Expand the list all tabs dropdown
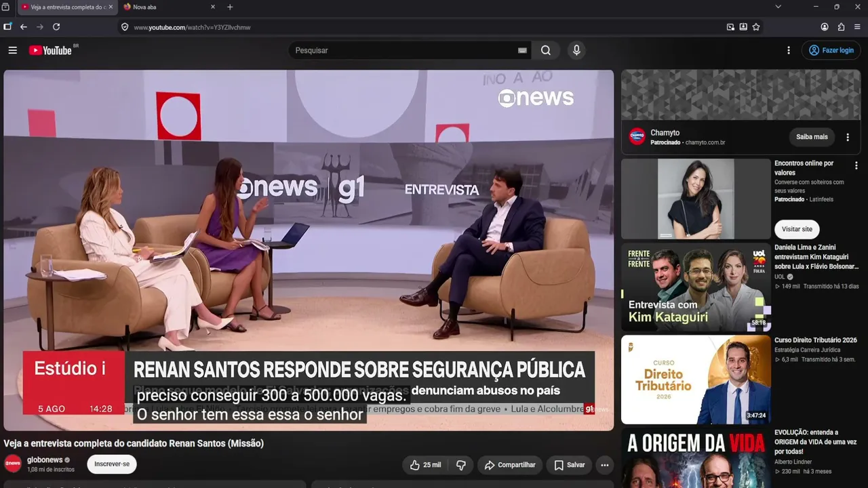Image resolution: width=868 pixels, height=488 pixels. (778, 7)
